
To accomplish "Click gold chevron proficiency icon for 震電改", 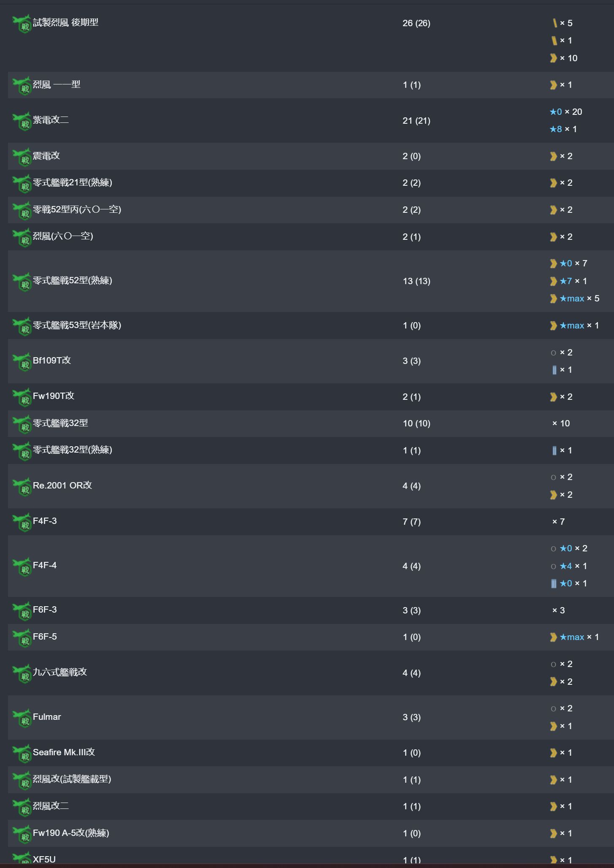I will click(553, 156).
